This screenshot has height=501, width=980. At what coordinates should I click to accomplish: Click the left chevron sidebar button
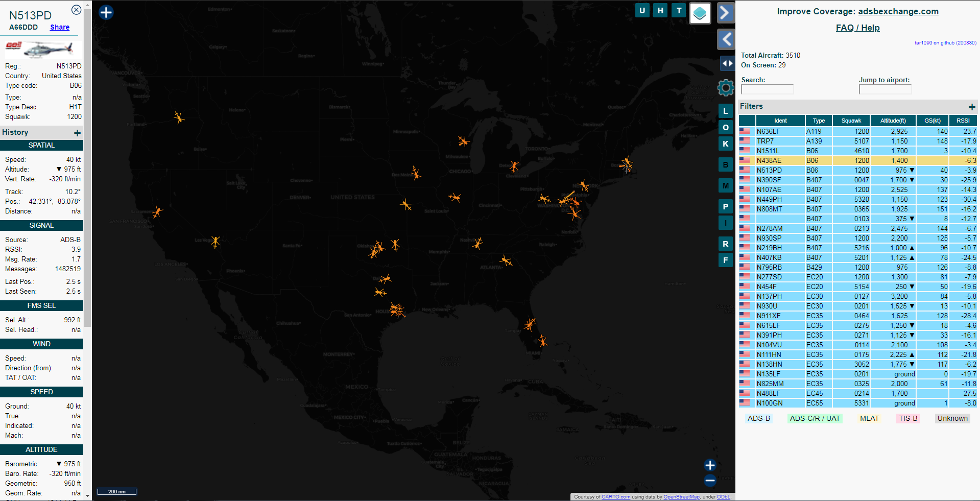click(726, 39)
